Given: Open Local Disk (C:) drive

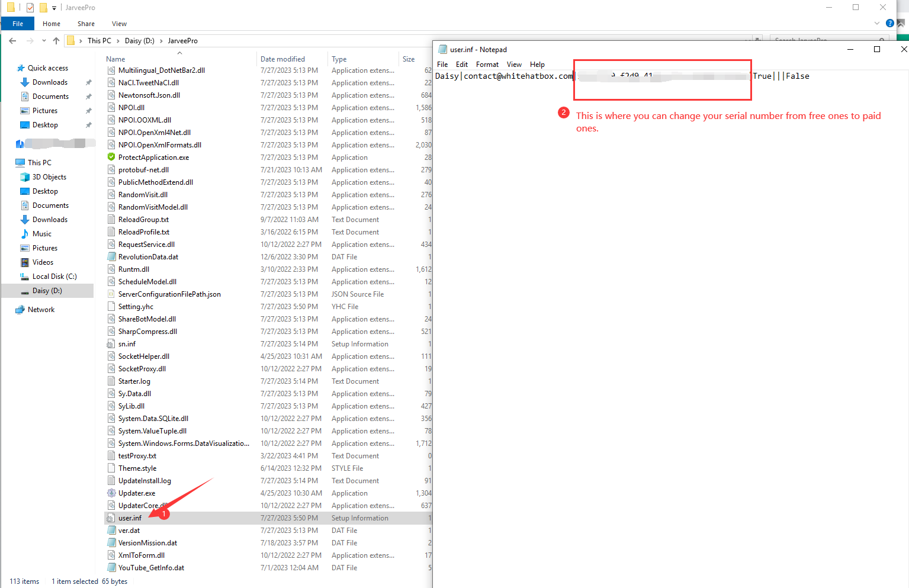Looking at the screenshot, I should tap(54, 277).
